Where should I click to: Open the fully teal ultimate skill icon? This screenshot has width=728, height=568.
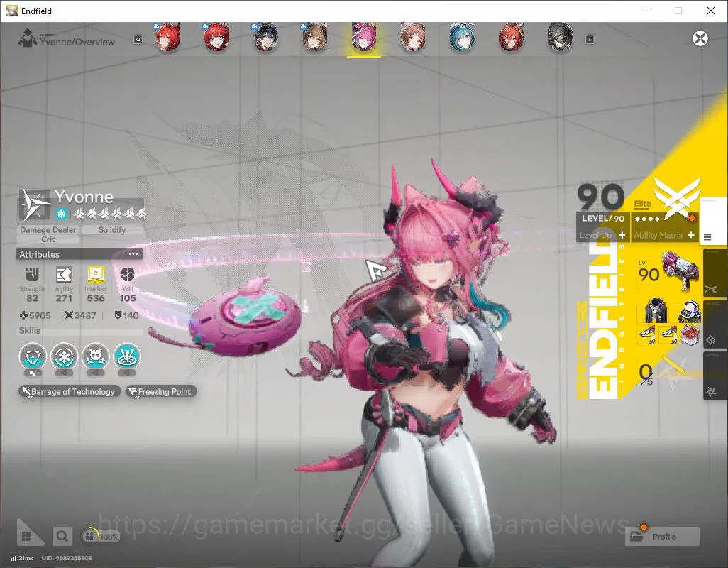[x=127, y=356]
